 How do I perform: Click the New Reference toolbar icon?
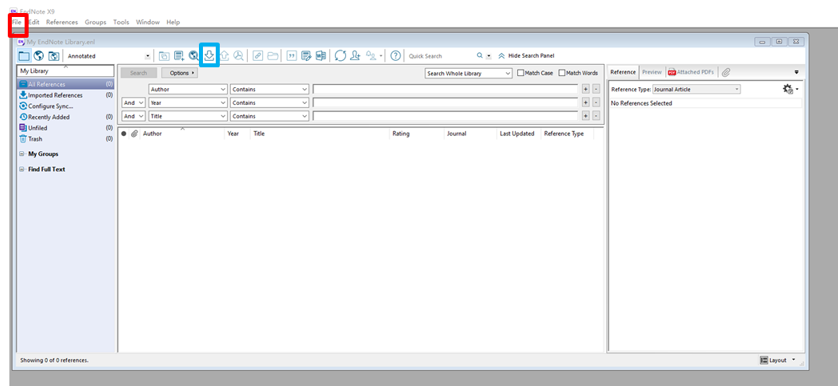coord(179,56)
